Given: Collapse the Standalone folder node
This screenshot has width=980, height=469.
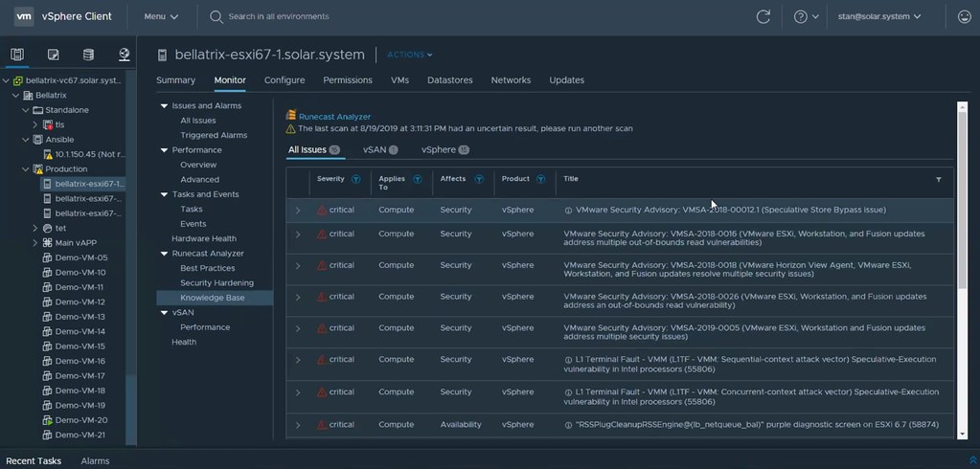Looking at the screenshot, I should click(x=26, y=110).
